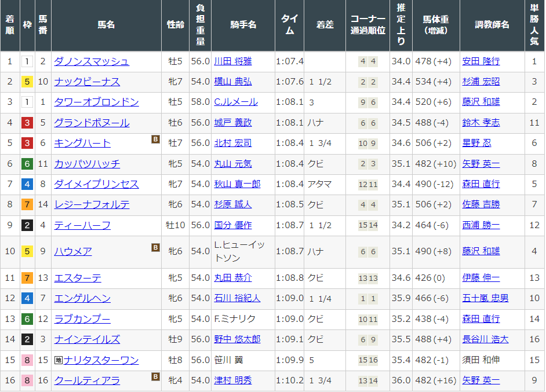
Task: Click green frame 6 badge for カッパツハッチ
Action: pyautogui.click(x=27, y=164)
